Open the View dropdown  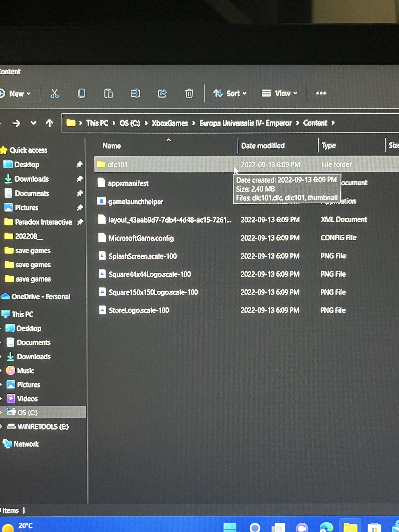tap(279, 93)
